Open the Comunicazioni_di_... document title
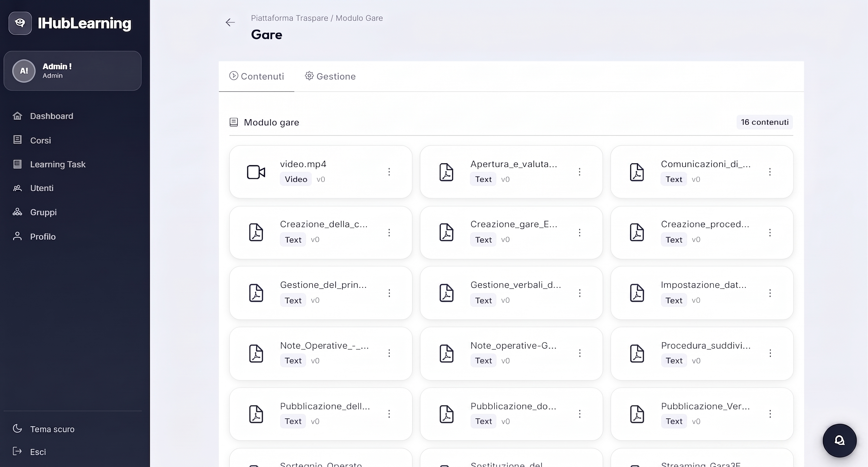The height and width of the screenshot is (467, 868). [x=706, y=164]
